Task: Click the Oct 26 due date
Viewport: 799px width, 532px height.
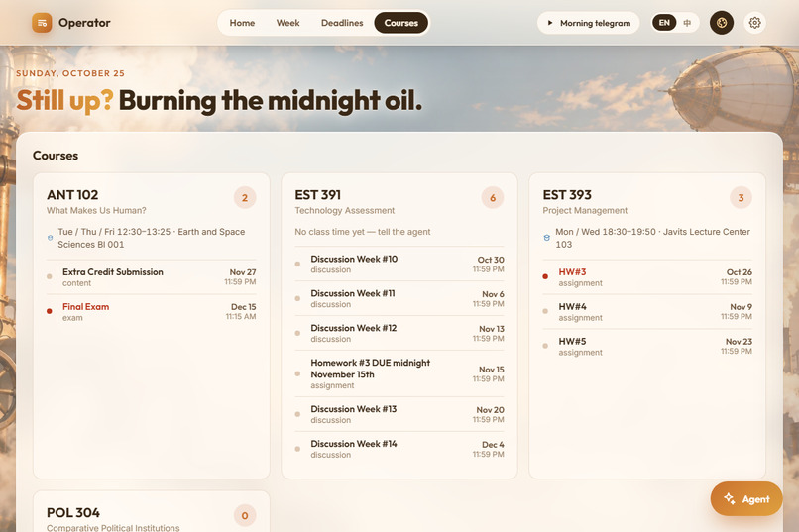Action: click(737, 277)
